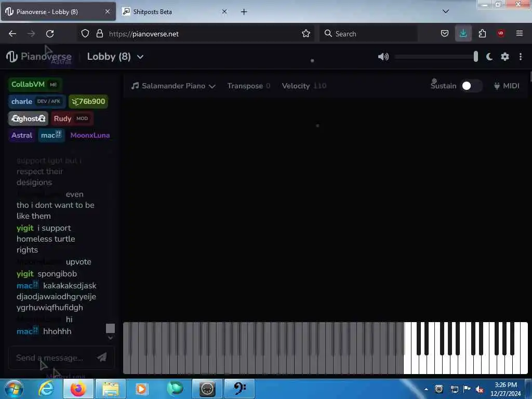Click the Firefox shield tracking protection icon
The width and height of the screenshot is (532, 399).
click(85, 34)
